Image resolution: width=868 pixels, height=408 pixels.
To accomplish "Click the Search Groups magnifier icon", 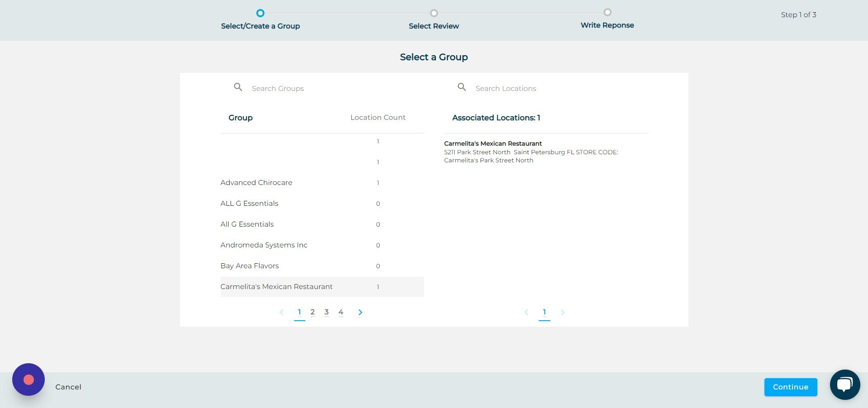I will click(x=238, y=87).
